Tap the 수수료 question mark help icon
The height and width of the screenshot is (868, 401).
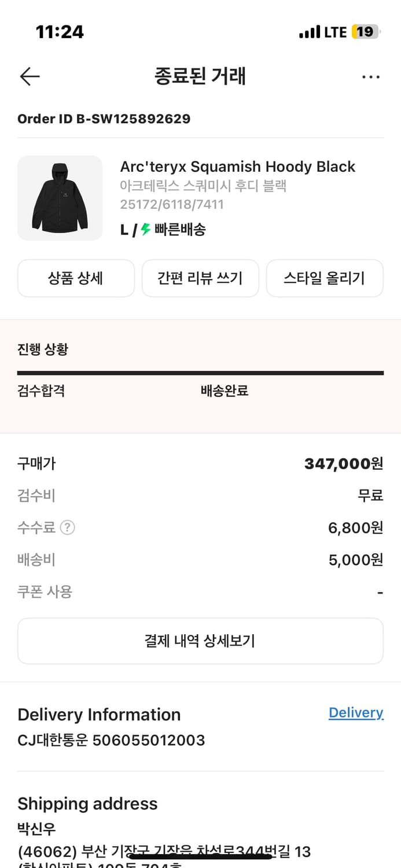tap(68, 527)
